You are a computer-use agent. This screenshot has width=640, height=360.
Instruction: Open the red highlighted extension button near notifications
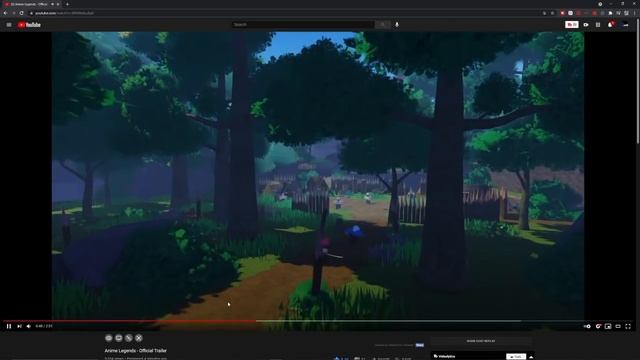tap(572, 25)
